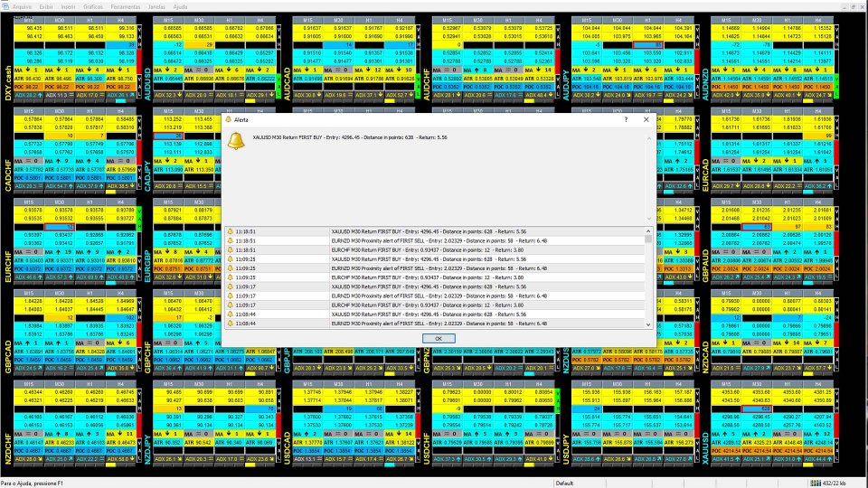This screenshot has height=488, width=868.
Task: Click the alert list scrollbar thumb
Action: (648, 239)
